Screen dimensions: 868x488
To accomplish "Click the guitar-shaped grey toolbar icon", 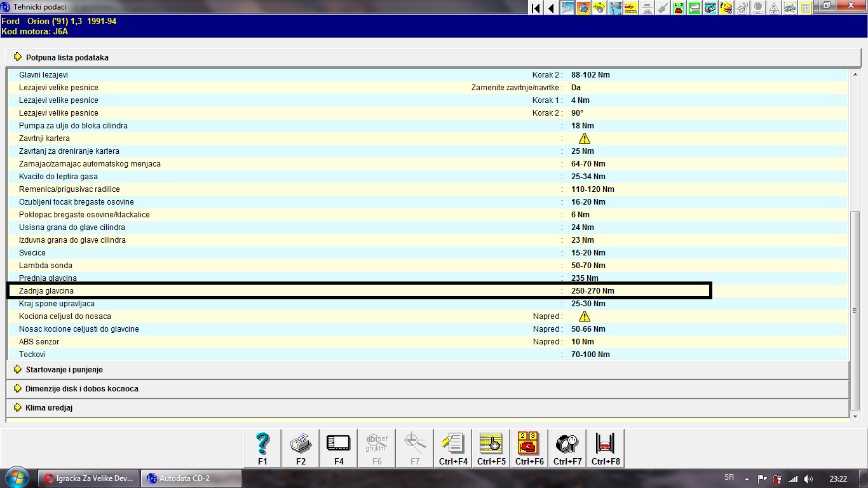I will pos(663,8).
